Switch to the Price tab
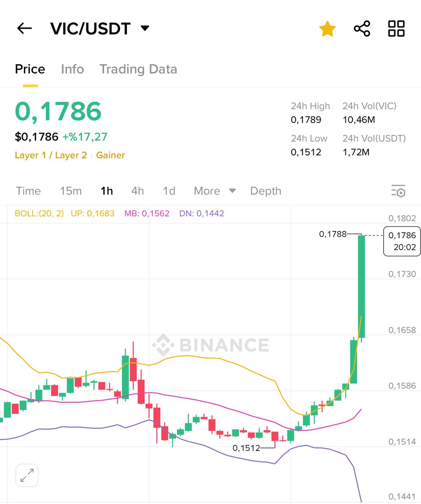 30,69
